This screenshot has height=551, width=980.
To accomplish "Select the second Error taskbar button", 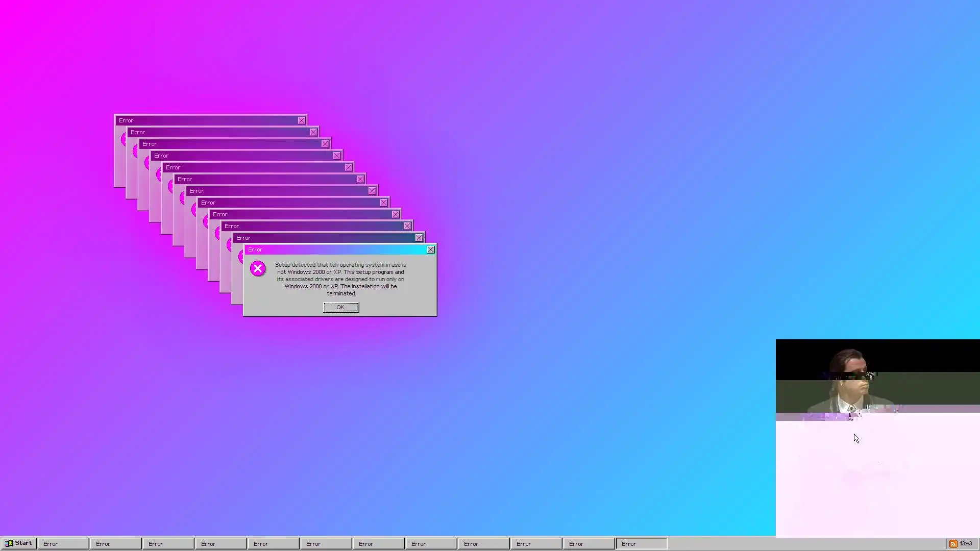I will tap(116, 544).
